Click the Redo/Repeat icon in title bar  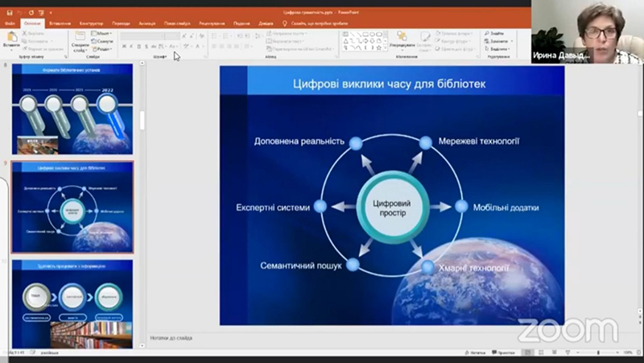(31, 13)
